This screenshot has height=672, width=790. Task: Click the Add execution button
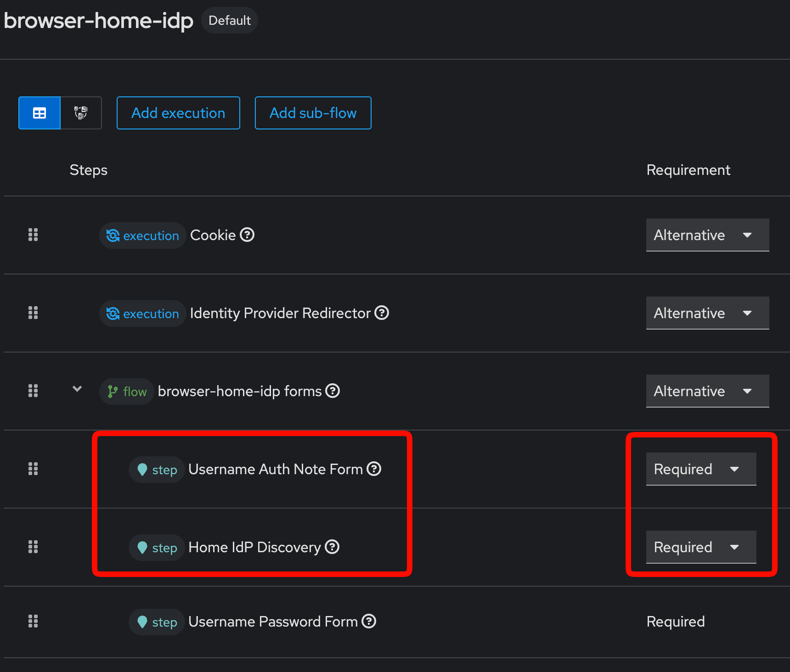click(178, 113)
